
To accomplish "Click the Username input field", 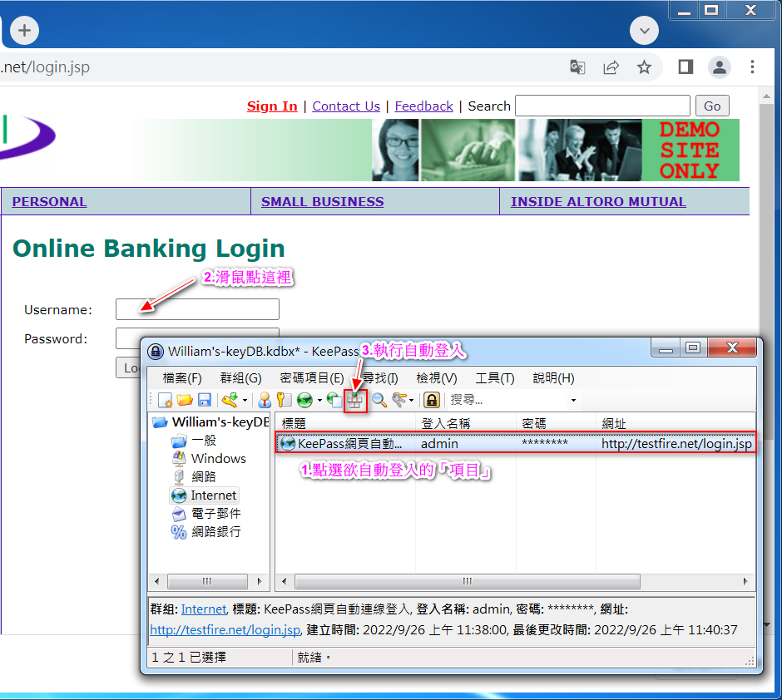I will tap(197, 309).
